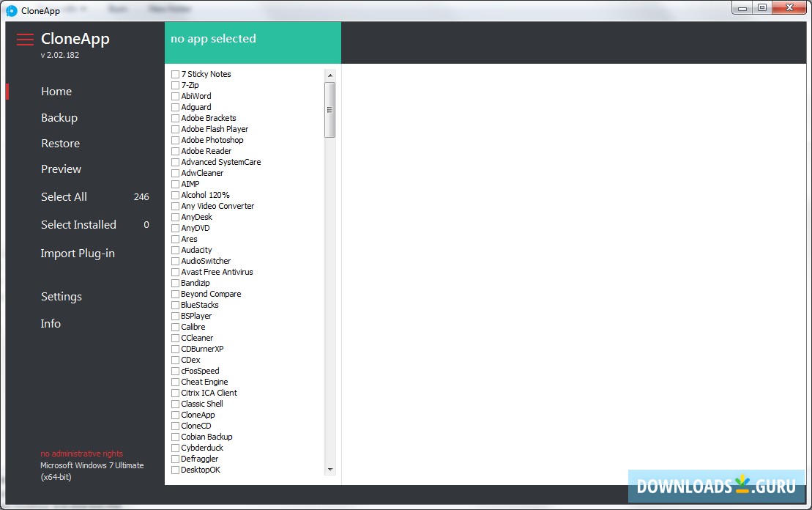Screen dimensions: 812x510
Task: Tick the Bandizip checkbox
Action: 175,283
